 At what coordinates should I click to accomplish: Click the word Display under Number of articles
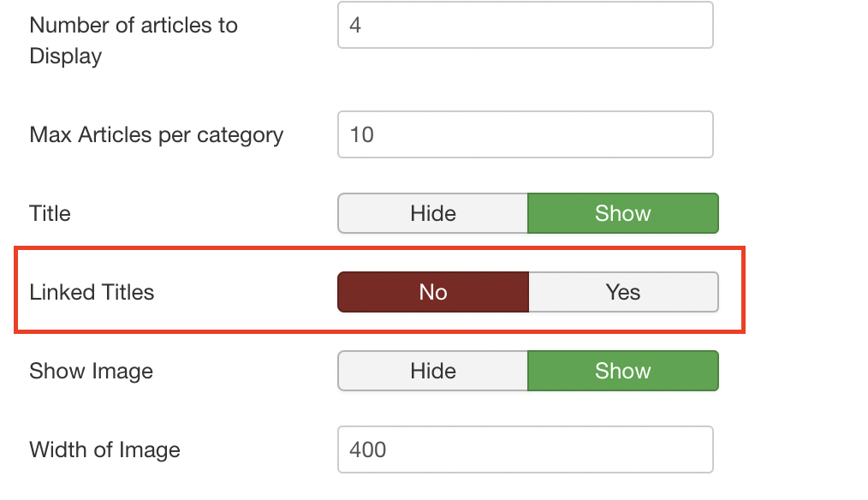(65, 57)
